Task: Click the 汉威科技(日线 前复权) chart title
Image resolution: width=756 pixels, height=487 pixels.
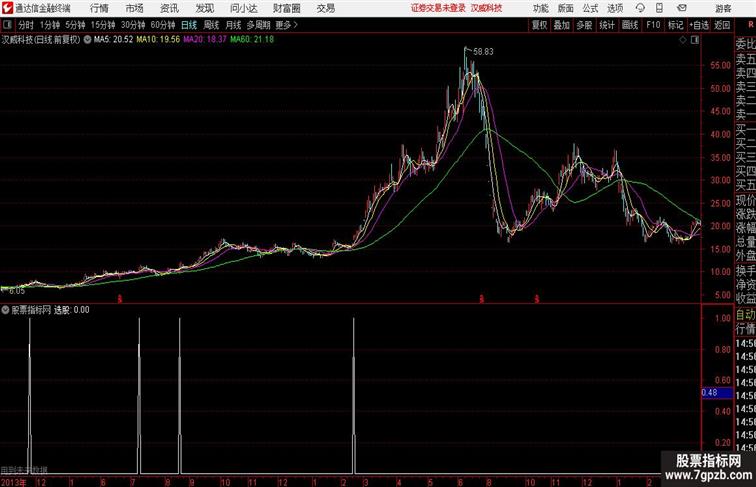Action: (x=41, y=40)
